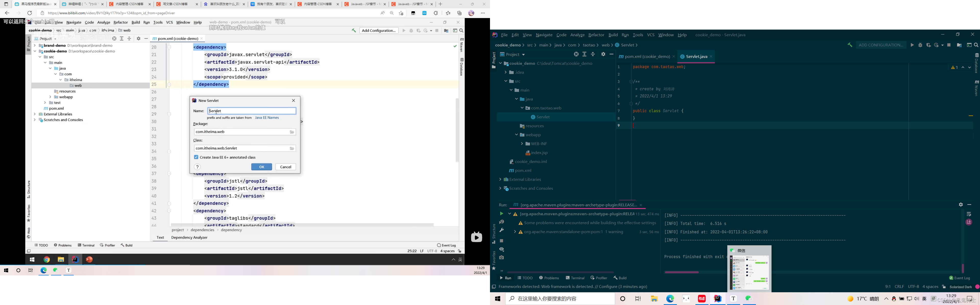Open Navigate menu in right IDE
Screen dimensions: 980x305
(x=544, y=35)
